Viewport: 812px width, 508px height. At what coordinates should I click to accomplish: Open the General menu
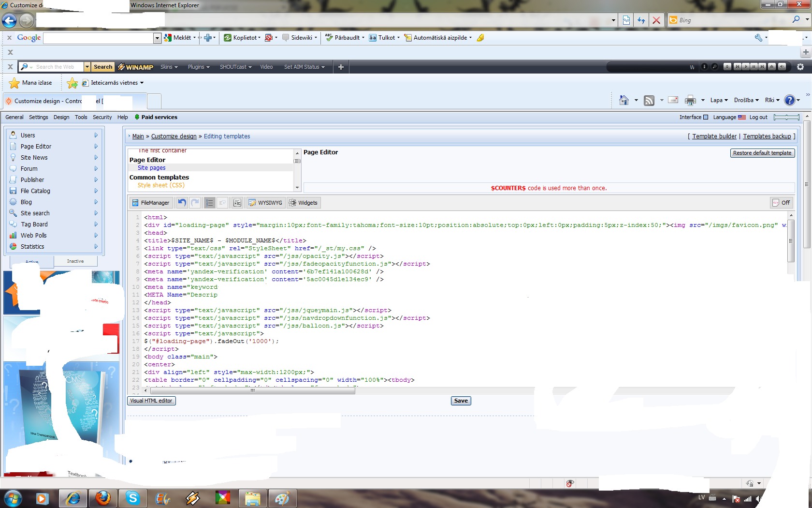coord(14,117)
